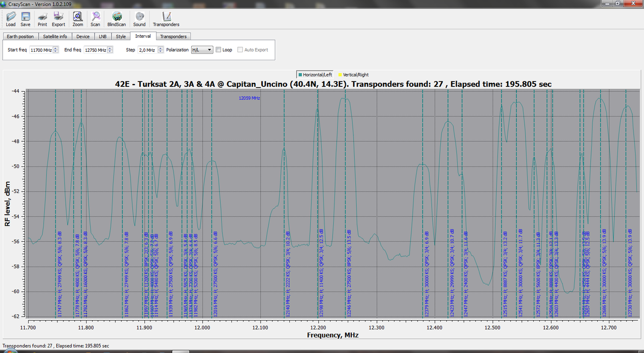The width and height of the screenshot is (644, 353).
Task: Edit the Step value field
Action: [x=147, y=50]
